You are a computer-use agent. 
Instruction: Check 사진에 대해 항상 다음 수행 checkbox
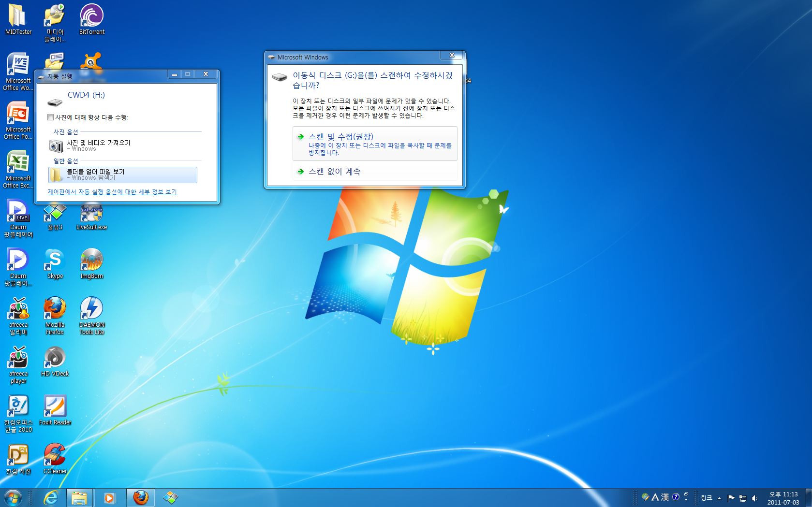[50, 117]
